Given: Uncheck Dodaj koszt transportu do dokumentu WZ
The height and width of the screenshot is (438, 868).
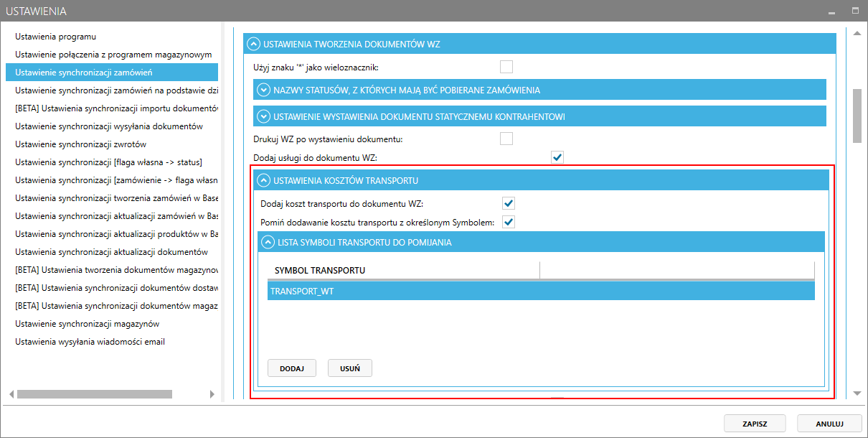Looking at the screenshot, I should pyautogui.click(x=509, y=203).
